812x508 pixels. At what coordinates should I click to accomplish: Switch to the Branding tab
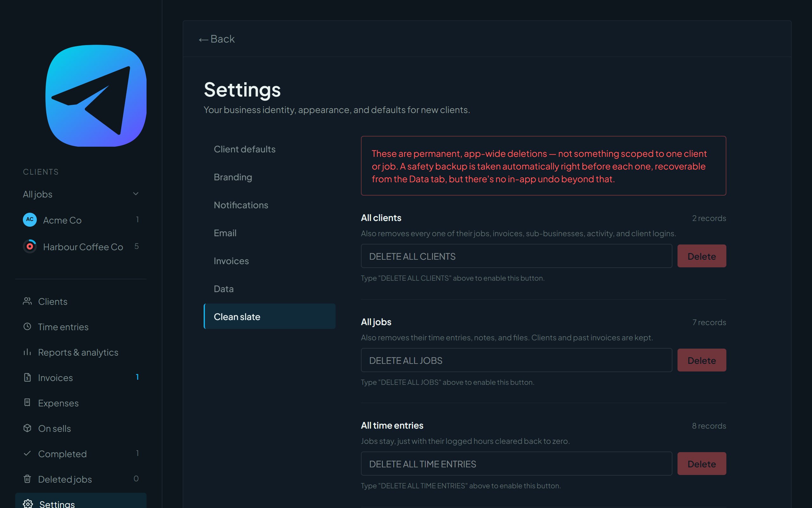click(269, 177)
